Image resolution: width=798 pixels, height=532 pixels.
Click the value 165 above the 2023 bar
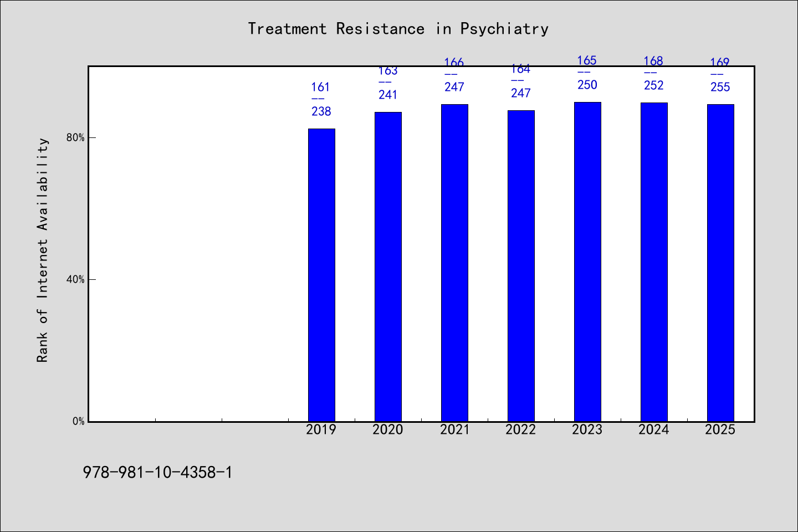pos(587,60)
